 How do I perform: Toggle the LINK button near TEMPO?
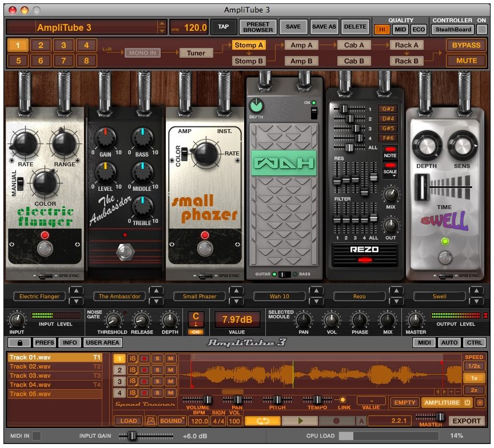coord(342,400)
